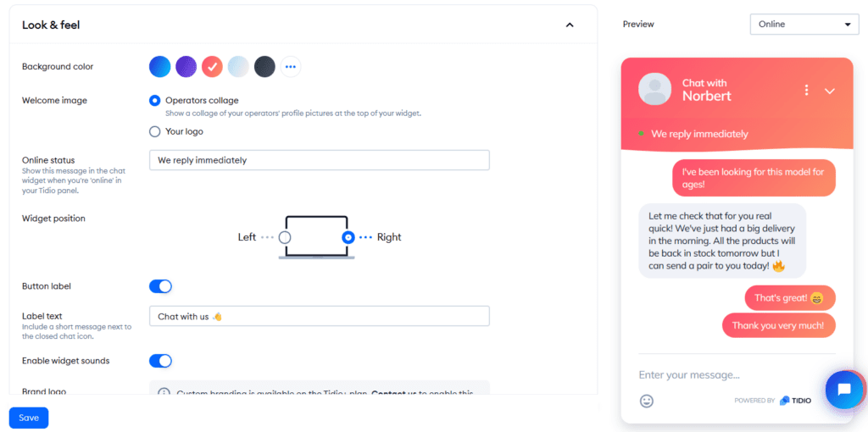Viewport: 868px width, 432px height.
Task: Click the info icon beside custom branding
Action: [x=164, y=394]
